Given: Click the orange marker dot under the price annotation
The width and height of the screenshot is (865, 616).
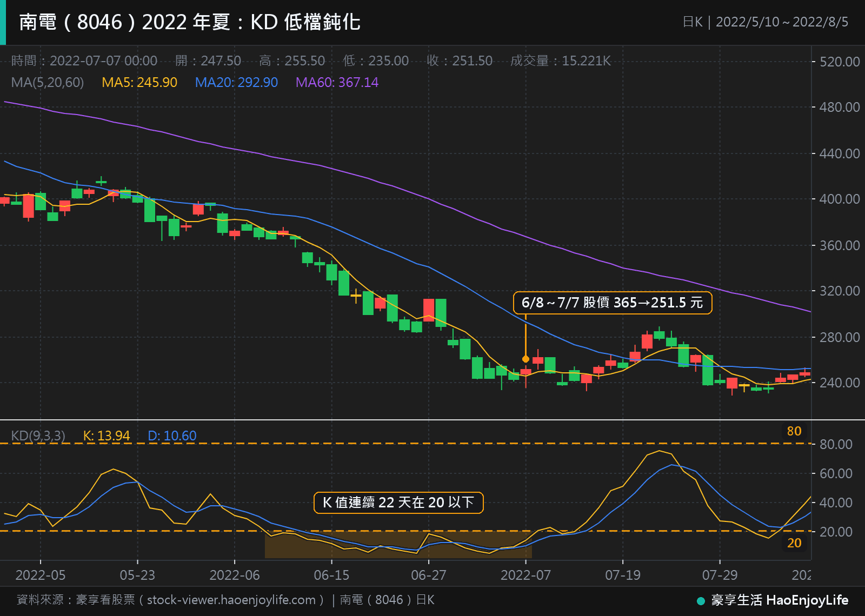Looking at the screenshot, I should (x=525, y=359).
